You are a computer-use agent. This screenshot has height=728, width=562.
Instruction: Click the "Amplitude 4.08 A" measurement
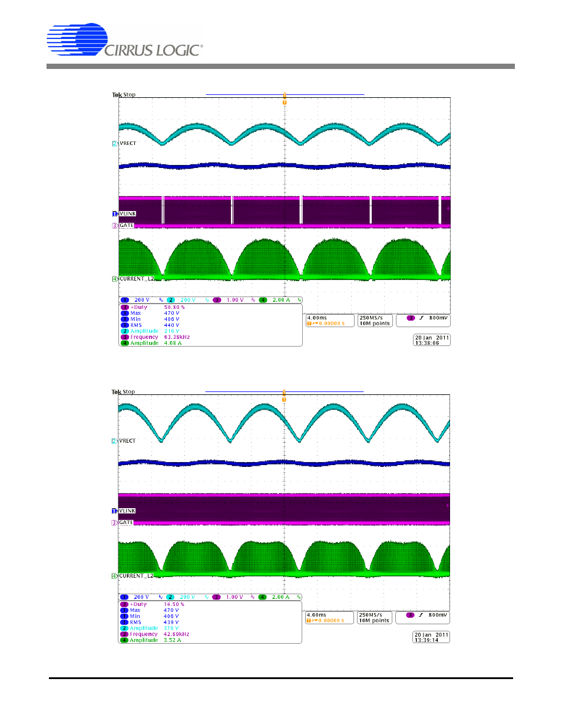pos(151,343)
